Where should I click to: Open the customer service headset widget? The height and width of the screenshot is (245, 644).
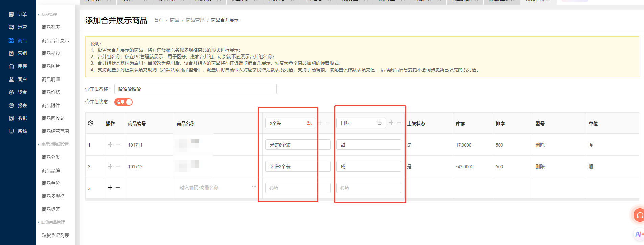click(639, 215)
